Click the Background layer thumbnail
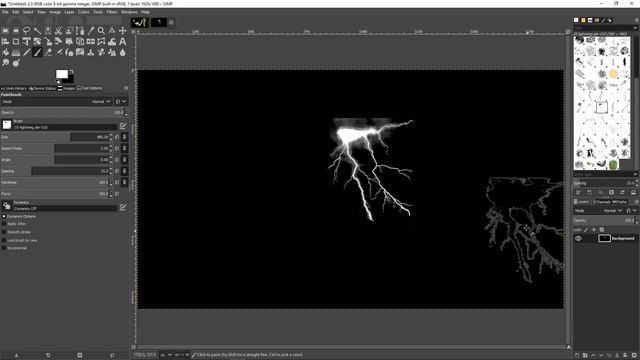The width and height of the screenshot is (640, 360). pos(604,238)
